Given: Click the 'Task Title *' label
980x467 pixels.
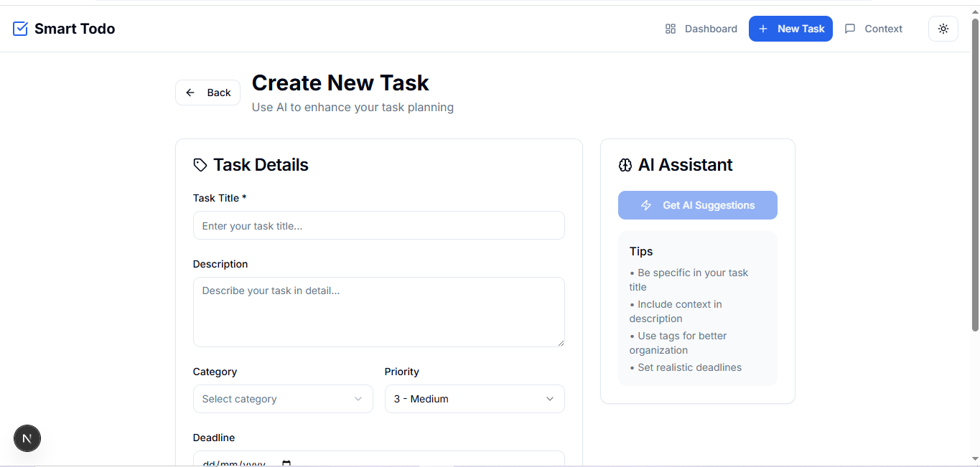Looking at the screenshot, I should (x=220, y=198).
